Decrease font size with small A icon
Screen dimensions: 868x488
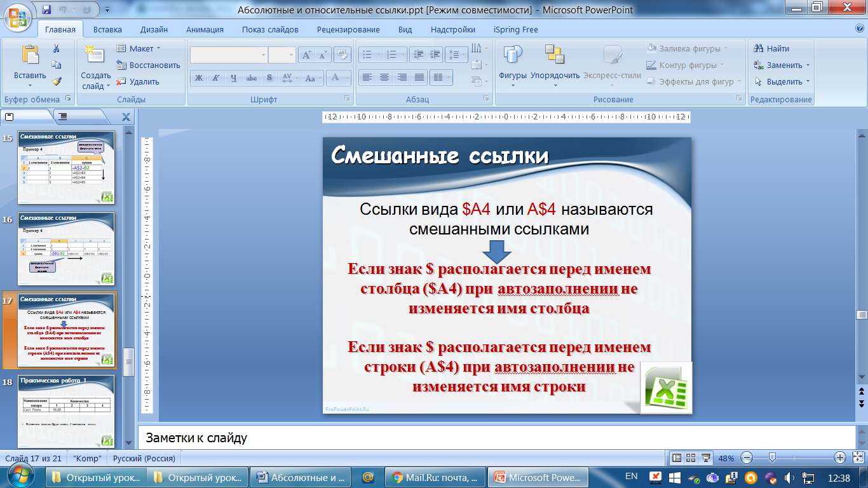(x=323, y=55)
